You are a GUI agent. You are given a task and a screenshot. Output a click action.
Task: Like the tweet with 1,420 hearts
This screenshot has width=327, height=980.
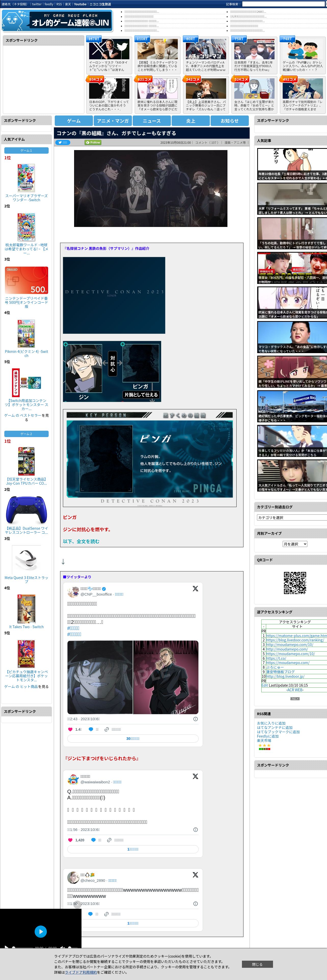(70, 840)
